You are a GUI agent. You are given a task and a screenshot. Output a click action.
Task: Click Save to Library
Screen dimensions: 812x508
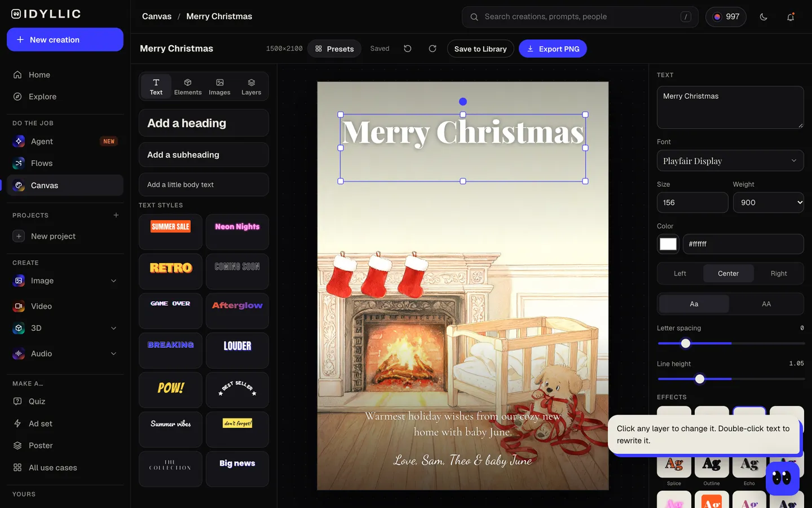click(x=480, y=49)
